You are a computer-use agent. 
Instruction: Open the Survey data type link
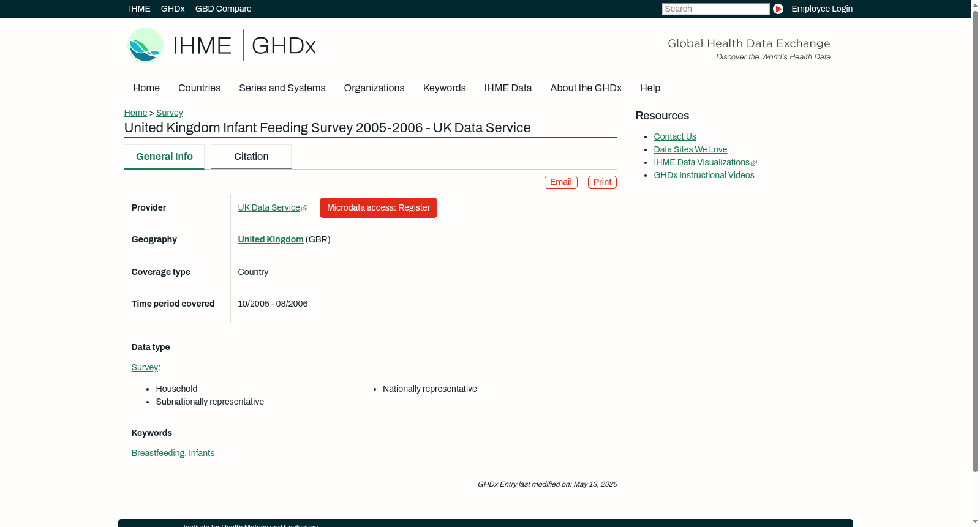(145, 367)
